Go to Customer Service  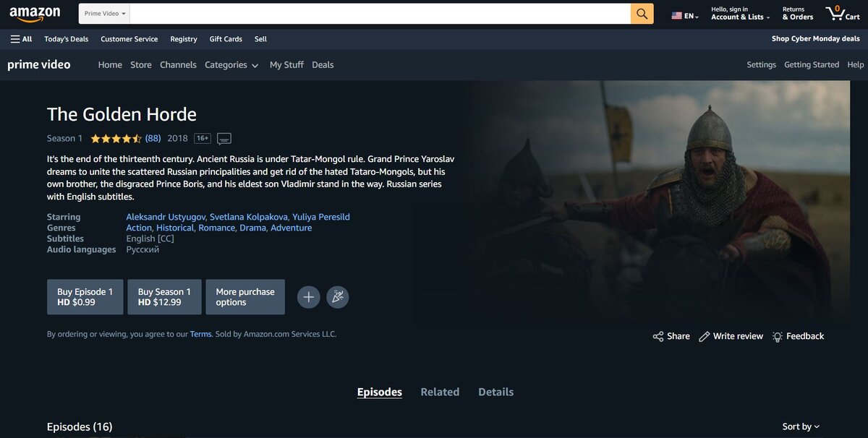(x=129, y=39)
